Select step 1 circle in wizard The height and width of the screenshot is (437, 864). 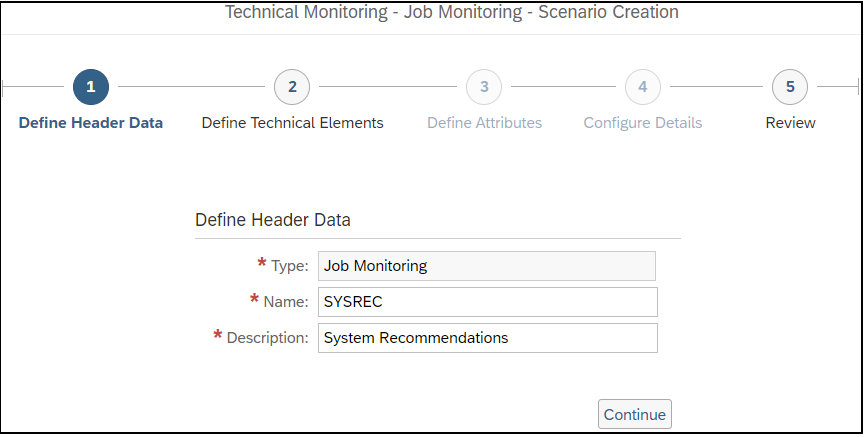coord(91,87)
